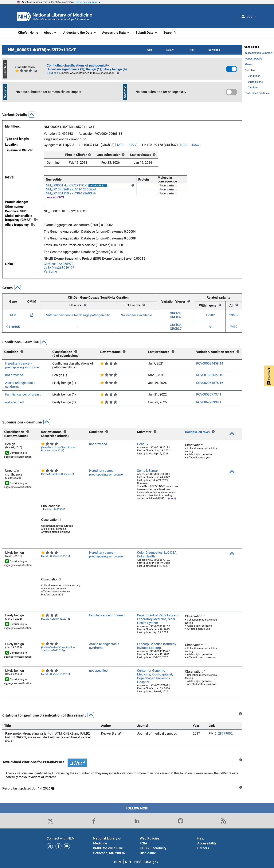Click the Print button

point(191,50)
